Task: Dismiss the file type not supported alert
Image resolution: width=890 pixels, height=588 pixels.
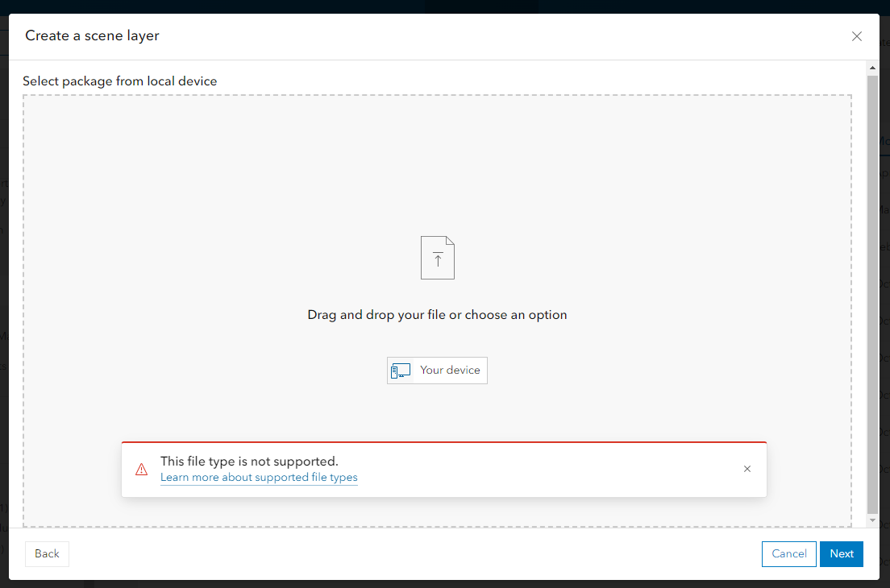Action: pos(747,469)
